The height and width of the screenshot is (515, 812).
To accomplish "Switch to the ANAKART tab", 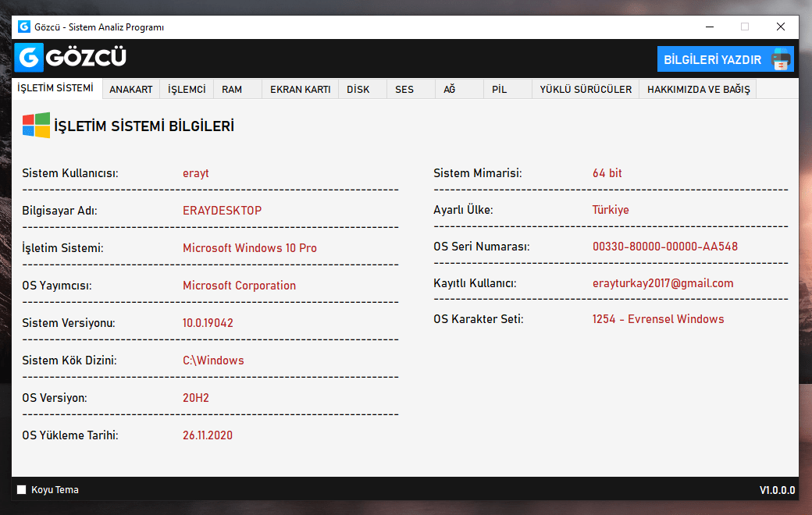I will (x=131, y=90).
